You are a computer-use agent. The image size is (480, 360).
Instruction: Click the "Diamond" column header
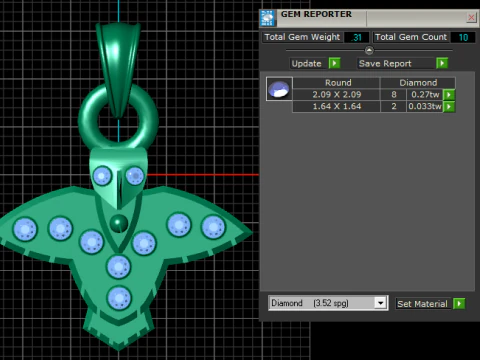coord(418,83)
